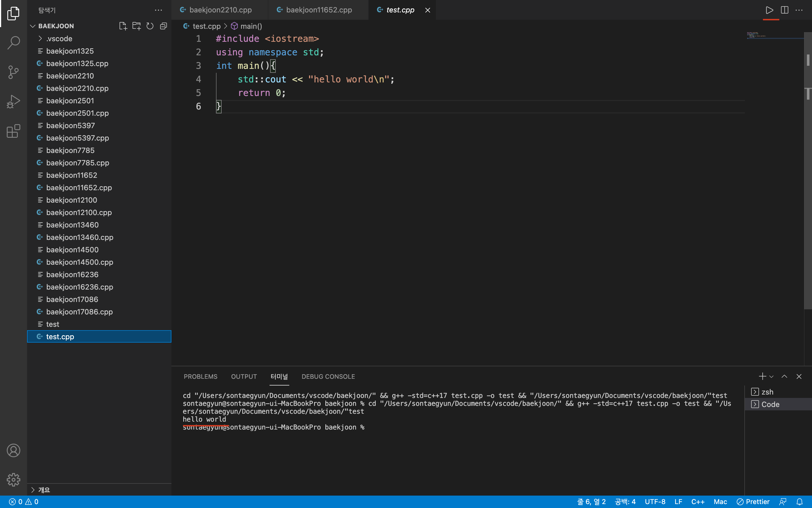Switch to baekjoon2210.cpp tab
The height and width of the screenshot is (508, 812).
pos(220,10)
